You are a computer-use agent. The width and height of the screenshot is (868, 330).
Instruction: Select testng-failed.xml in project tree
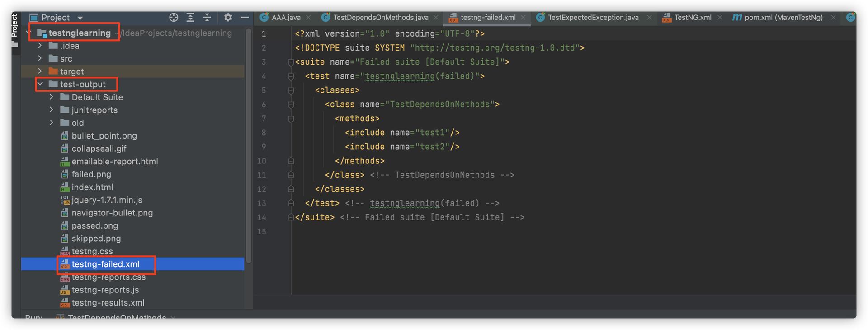[105, 264]
